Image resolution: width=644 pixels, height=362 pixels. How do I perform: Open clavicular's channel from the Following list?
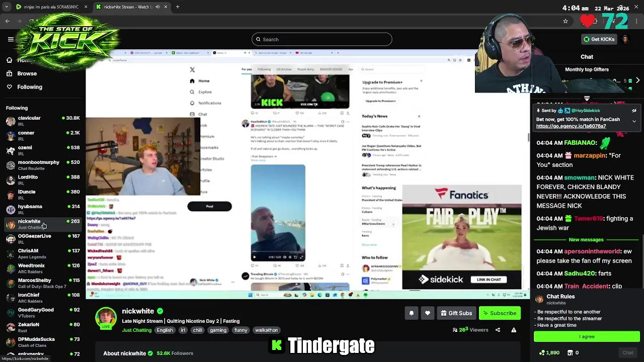point(42,121)
